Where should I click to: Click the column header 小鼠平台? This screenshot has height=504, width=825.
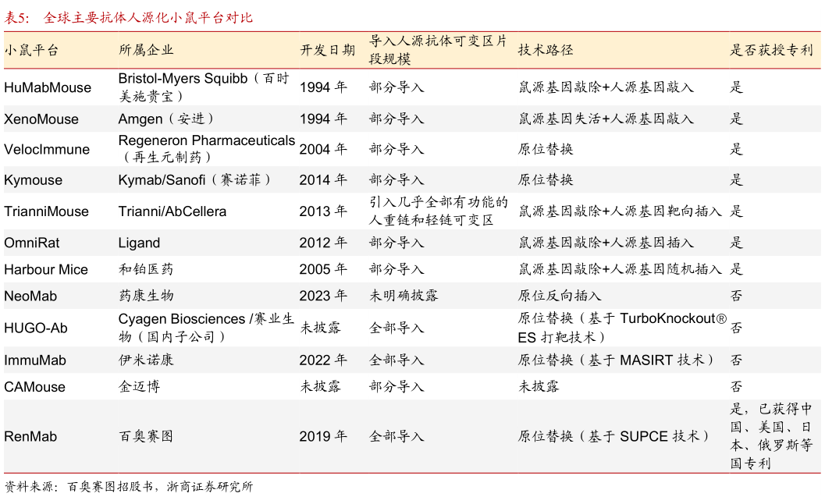pos(31,51)
